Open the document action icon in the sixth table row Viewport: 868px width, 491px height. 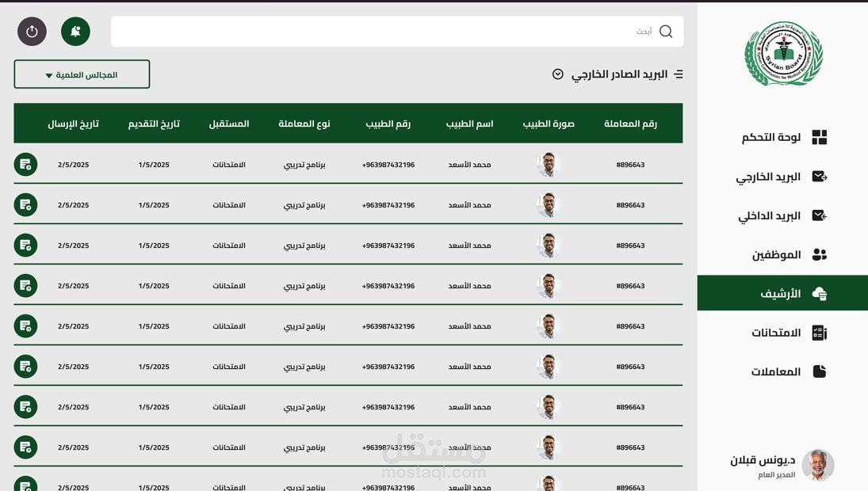25,366
